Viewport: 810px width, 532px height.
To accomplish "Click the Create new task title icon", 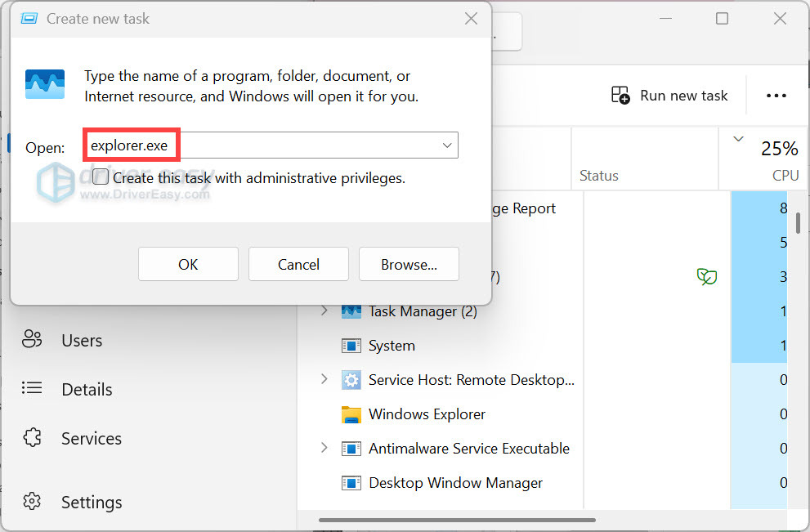I will (x=29, y=19).
